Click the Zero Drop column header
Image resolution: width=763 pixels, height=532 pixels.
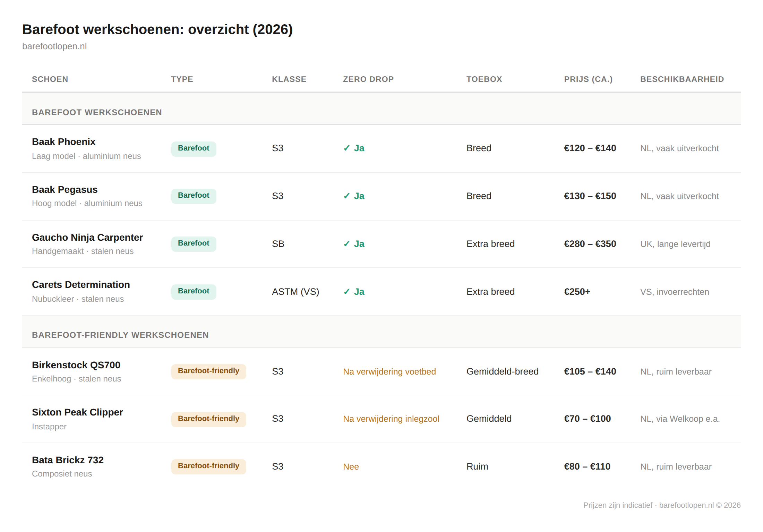point(368,79)
